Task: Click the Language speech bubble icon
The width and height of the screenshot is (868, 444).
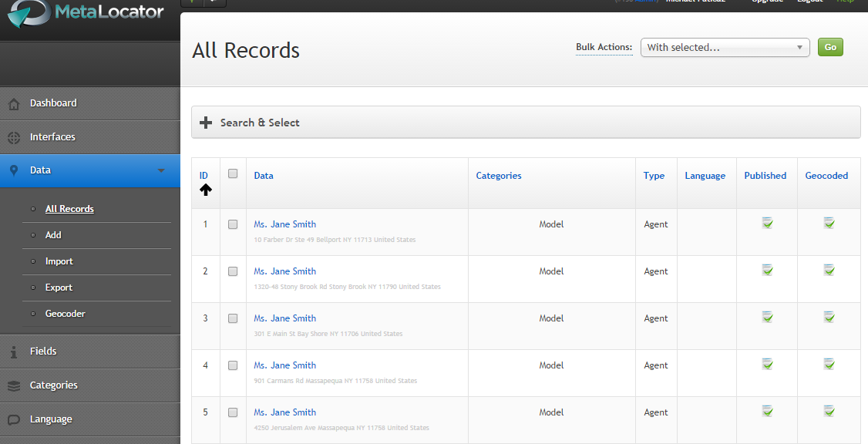Action: pyautogui.click(x=14, y=419)
